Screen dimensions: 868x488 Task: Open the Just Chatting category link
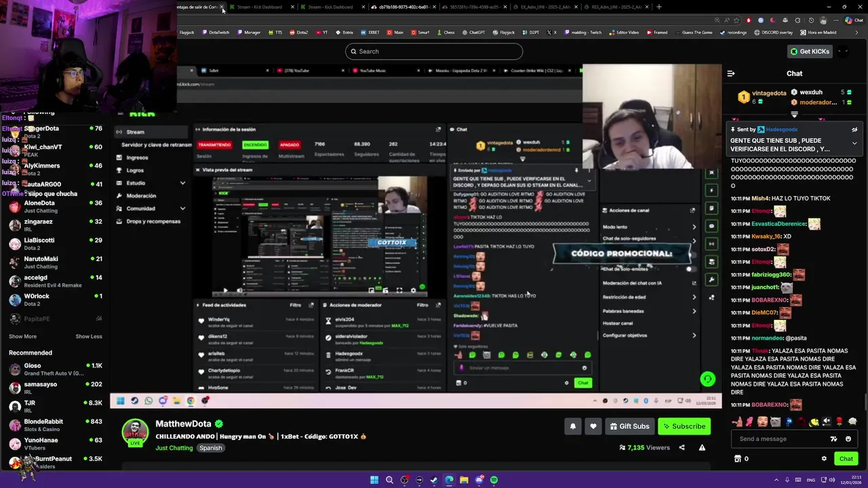(174, 448)
